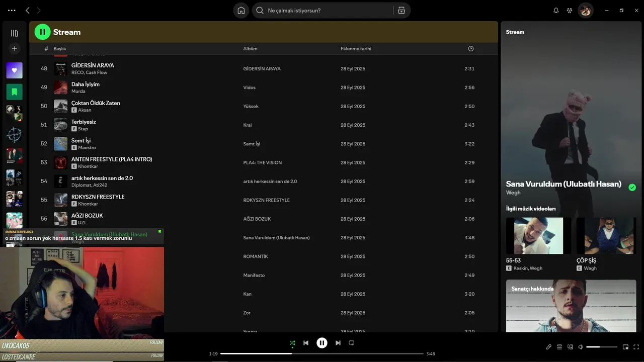Open album link 'ROMANTİK'
The width and height of the screenshot is (644, 362).
[256, 256]
